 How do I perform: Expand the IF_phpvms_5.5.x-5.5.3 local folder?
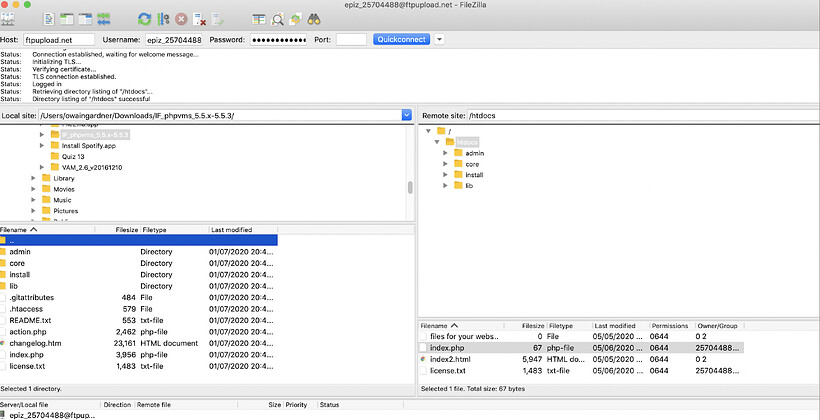(x=42, y=134)
